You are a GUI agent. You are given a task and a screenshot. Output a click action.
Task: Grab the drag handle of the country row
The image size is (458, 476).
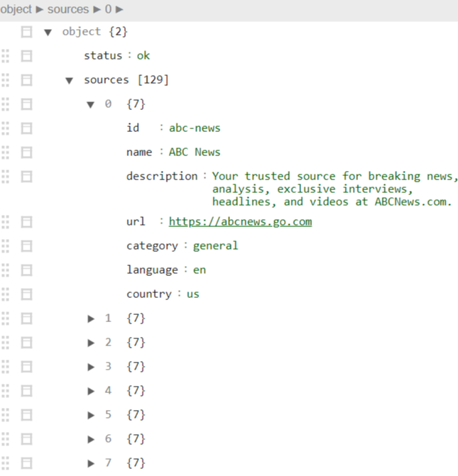[x=6, y=294]
